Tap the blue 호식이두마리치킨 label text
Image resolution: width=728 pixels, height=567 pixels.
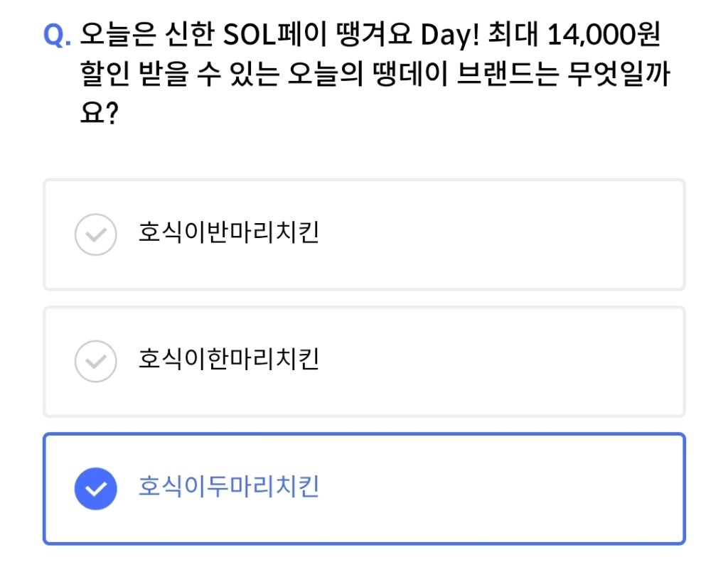(x=228, y=487)
